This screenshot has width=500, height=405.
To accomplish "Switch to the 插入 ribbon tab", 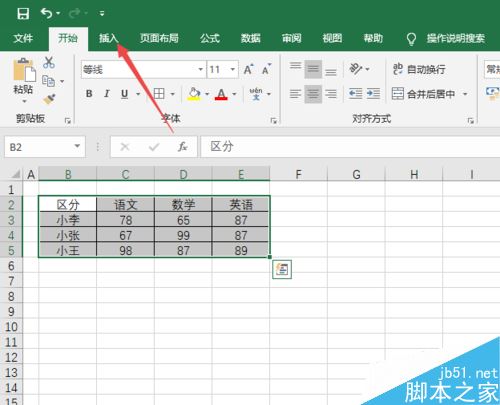I will (109, 38).
